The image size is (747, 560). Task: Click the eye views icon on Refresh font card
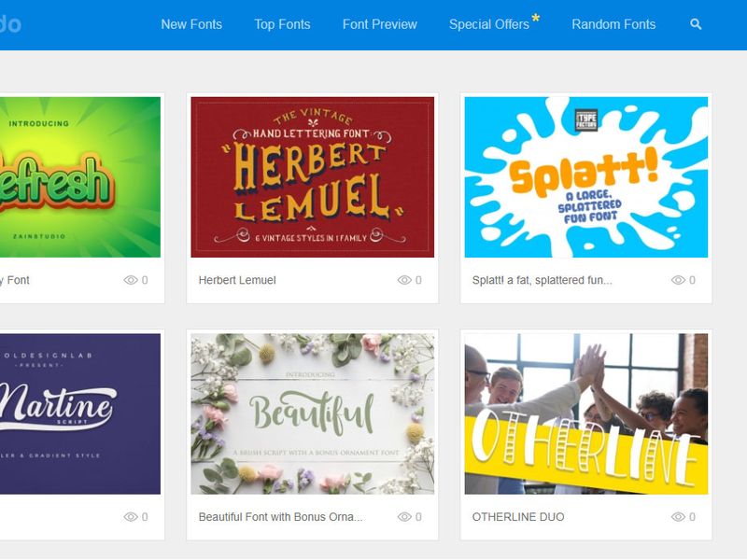pos(131,280)
